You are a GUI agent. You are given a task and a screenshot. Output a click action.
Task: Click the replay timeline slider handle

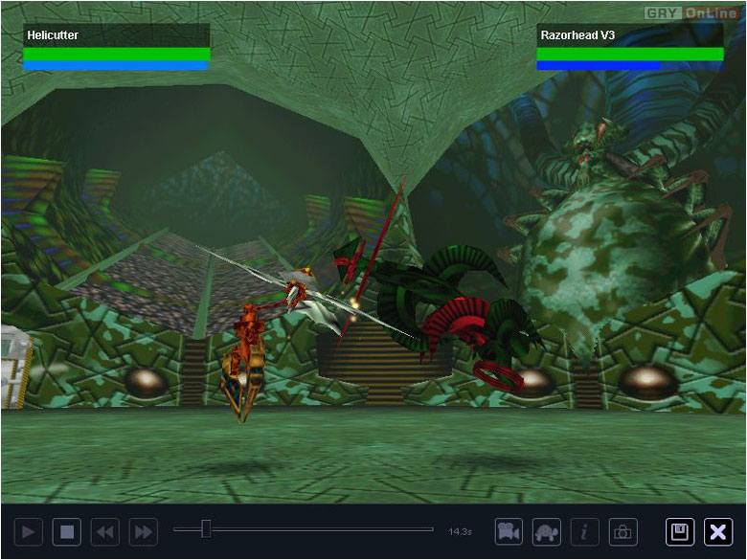tap(206, 529)
